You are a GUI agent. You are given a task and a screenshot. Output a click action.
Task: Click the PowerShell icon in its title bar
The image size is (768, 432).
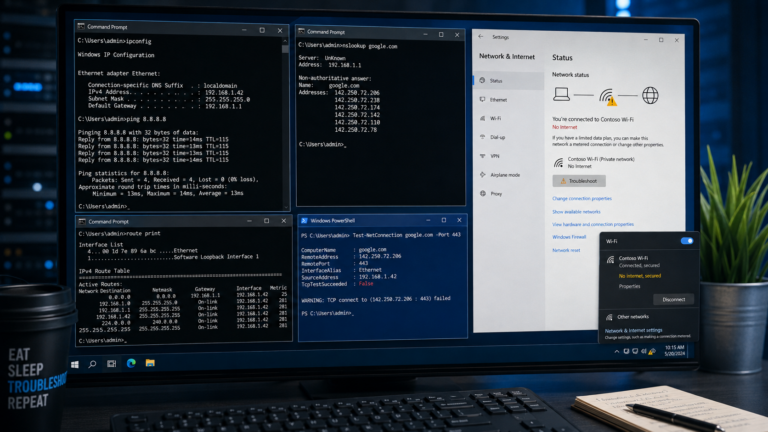pos(304,220)
